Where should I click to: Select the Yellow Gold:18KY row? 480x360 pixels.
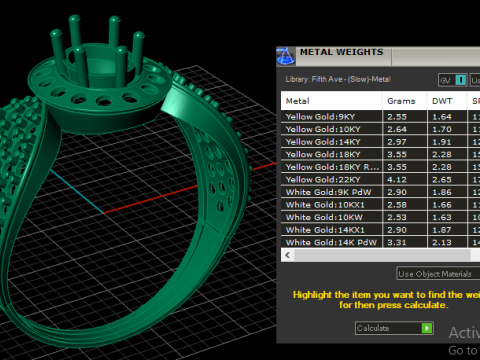[380, 154]
